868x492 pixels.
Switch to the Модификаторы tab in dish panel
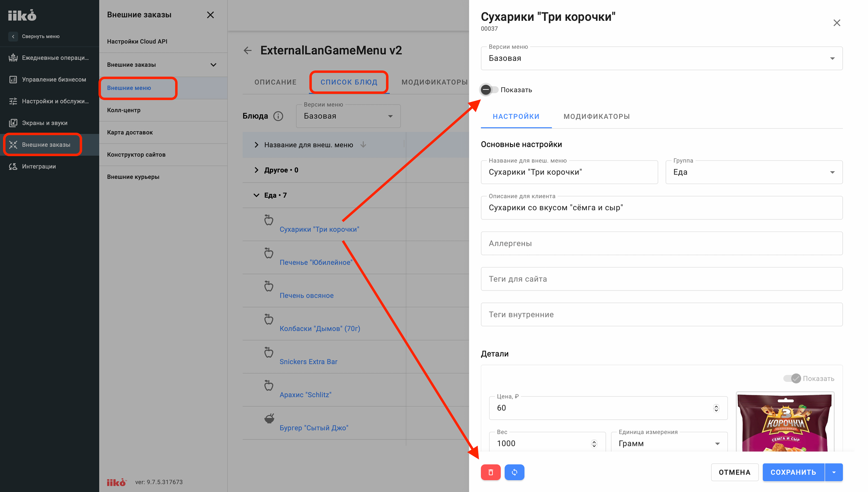pos(596,117)
